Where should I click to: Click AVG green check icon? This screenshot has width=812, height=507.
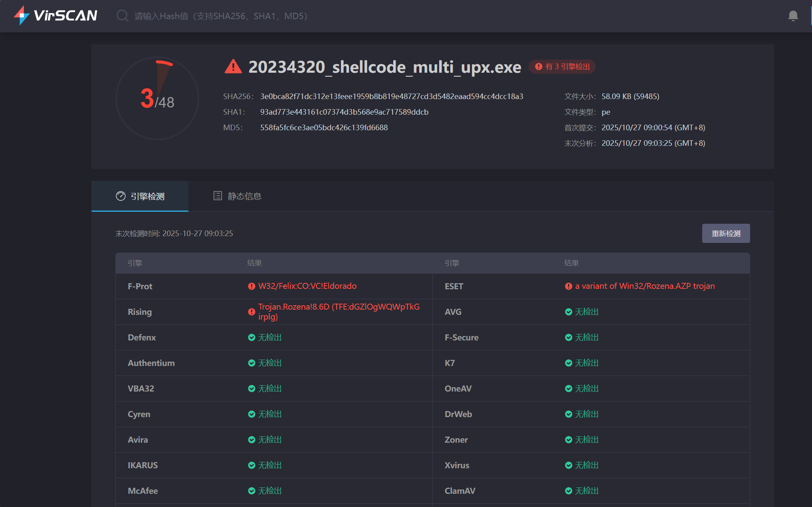568,312
